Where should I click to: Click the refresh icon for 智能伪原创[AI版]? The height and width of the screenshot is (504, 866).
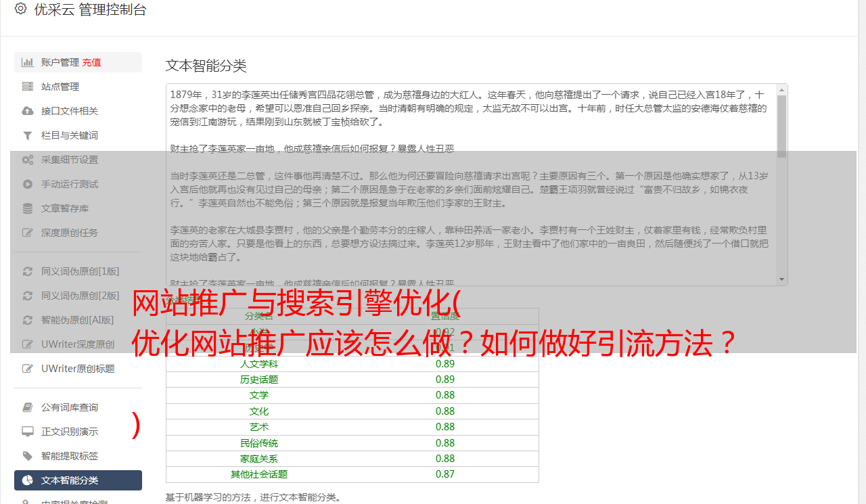click(x=28, y=320)
